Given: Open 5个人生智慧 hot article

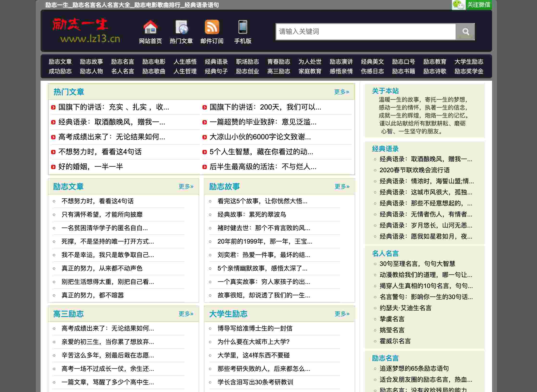Looking at the screenshot, I should [x=261, y=152].
